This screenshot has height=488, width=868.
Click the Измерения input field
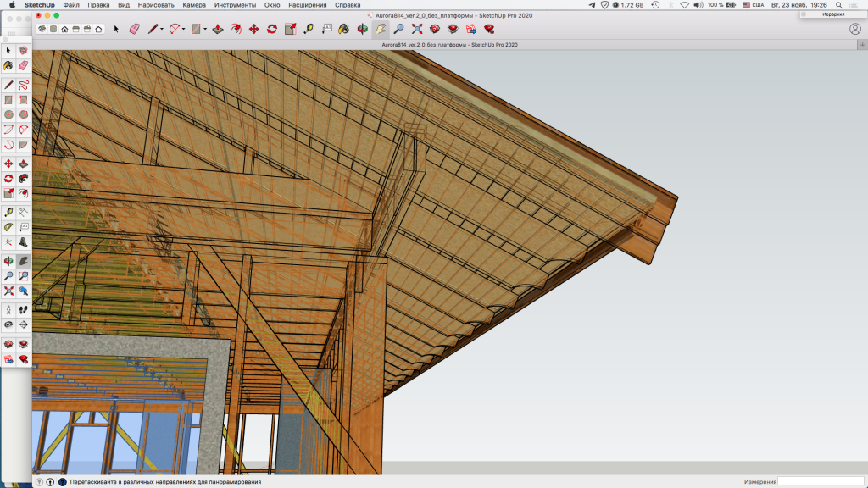[821, 481]
